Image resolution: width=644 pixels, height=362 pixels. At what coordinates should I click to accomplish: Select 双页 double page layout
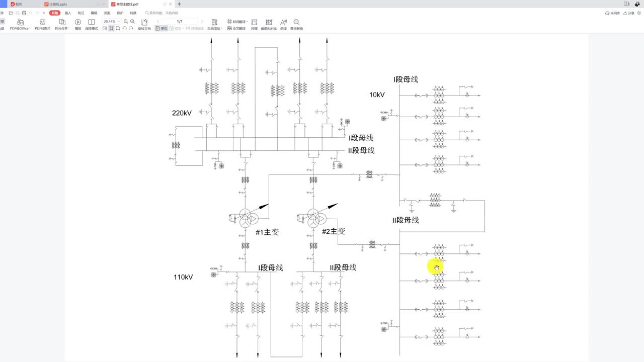click(x=176, y=29)
